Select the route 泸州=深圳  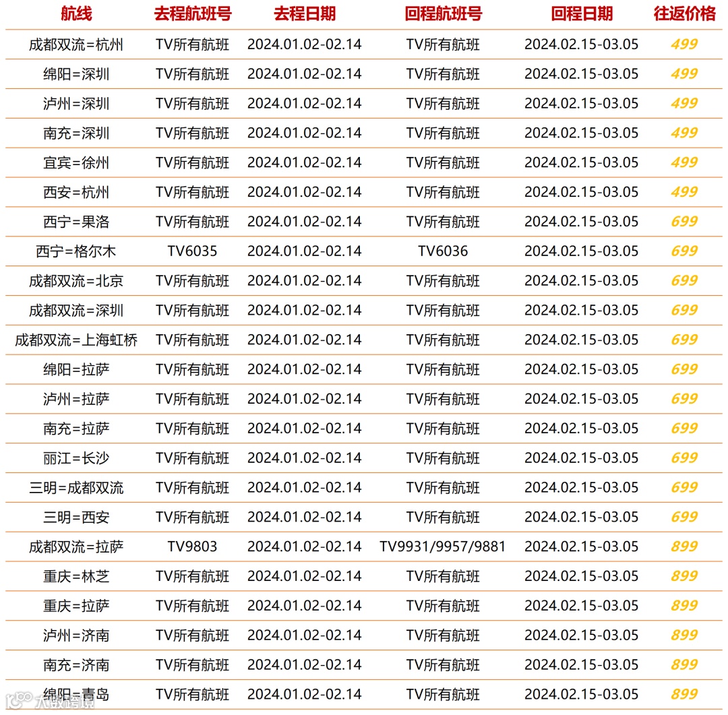point(76,104)
